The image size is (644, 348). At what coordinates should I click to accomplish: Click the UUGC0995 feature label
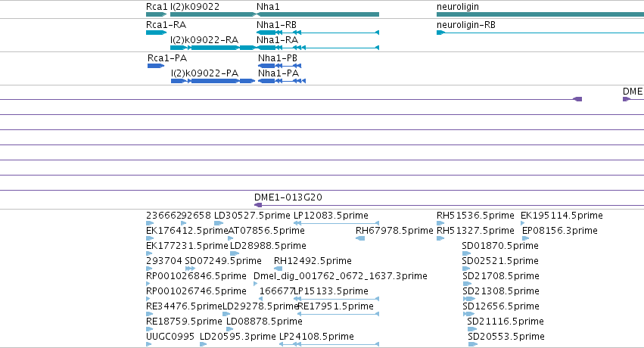point(170,337)
